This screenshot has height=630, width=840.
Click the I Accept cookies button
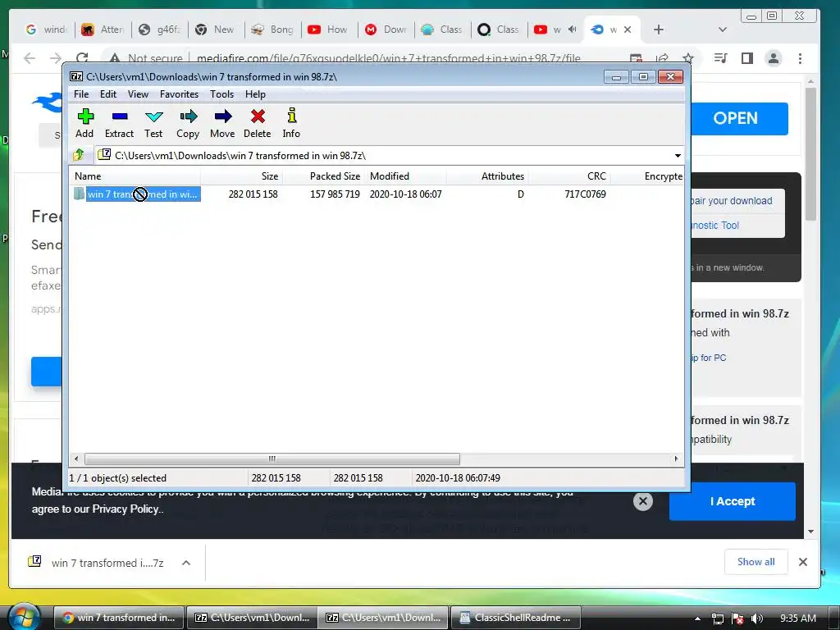732,501
